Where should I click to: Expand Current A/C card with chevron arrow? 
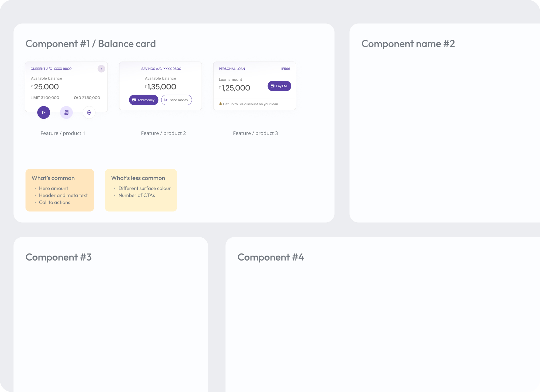(101, 69)
